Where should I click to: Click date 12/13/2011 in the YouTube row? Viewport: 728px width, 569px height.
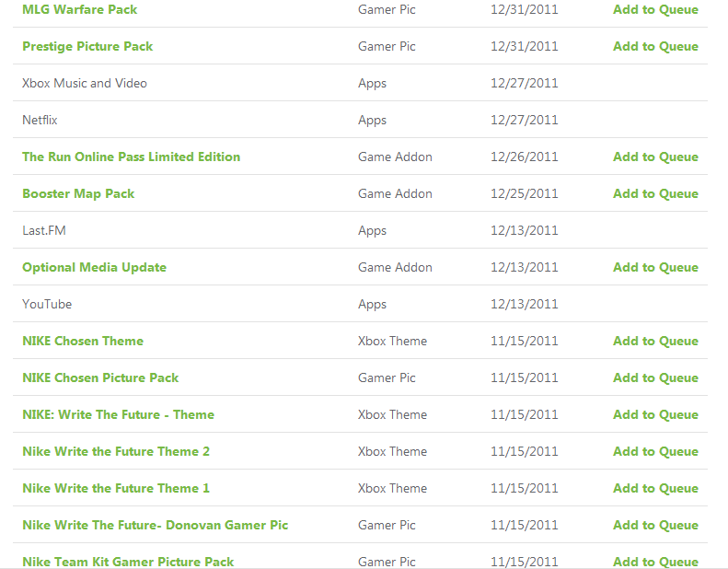click(x=525, y=304)
